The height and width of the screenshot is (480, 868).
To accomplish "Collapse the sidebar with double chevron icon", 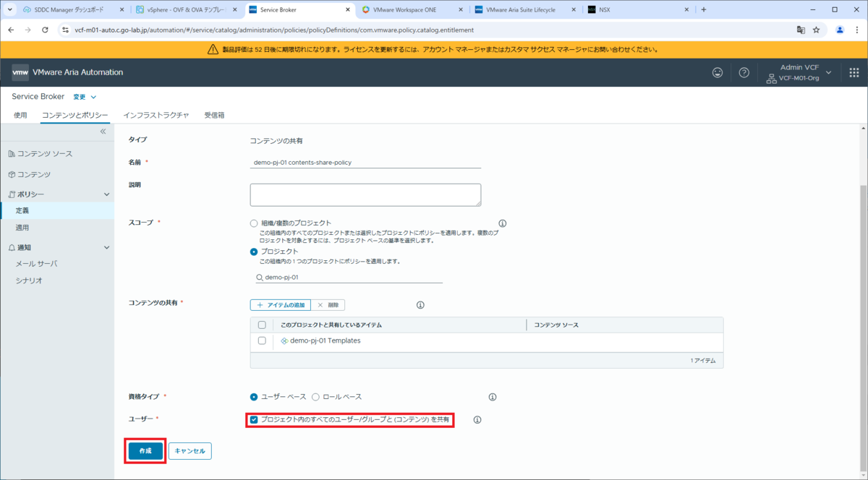I will [x=103, y=132].
